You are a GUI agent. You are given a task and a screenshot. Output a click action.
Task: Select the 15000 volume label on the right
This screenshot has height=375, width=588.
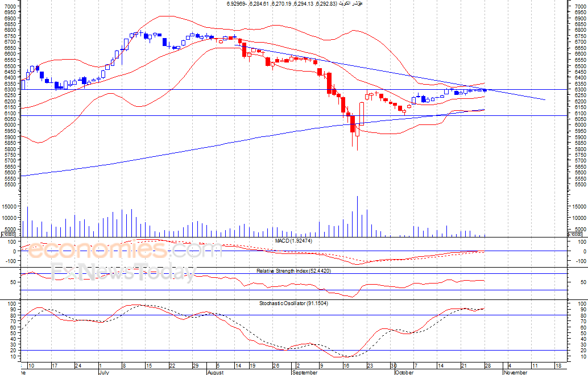(x=579, y=207)
